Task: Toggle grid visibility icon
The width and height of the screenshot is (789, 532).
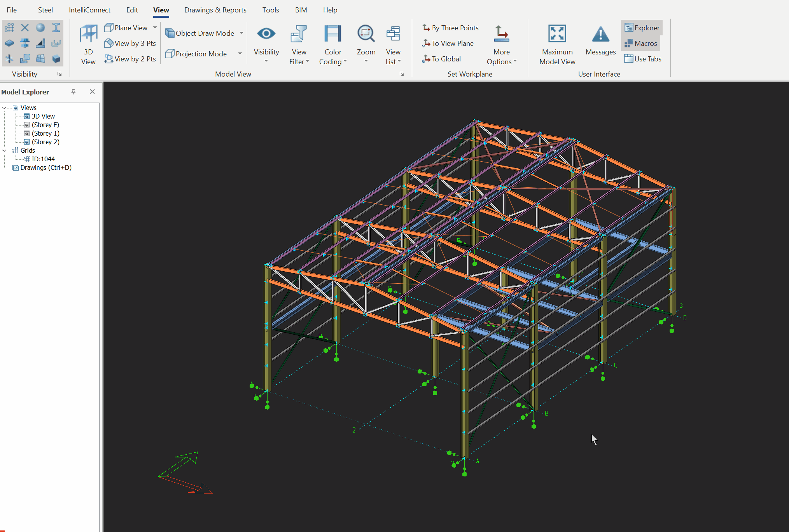Action: (9, 28)
